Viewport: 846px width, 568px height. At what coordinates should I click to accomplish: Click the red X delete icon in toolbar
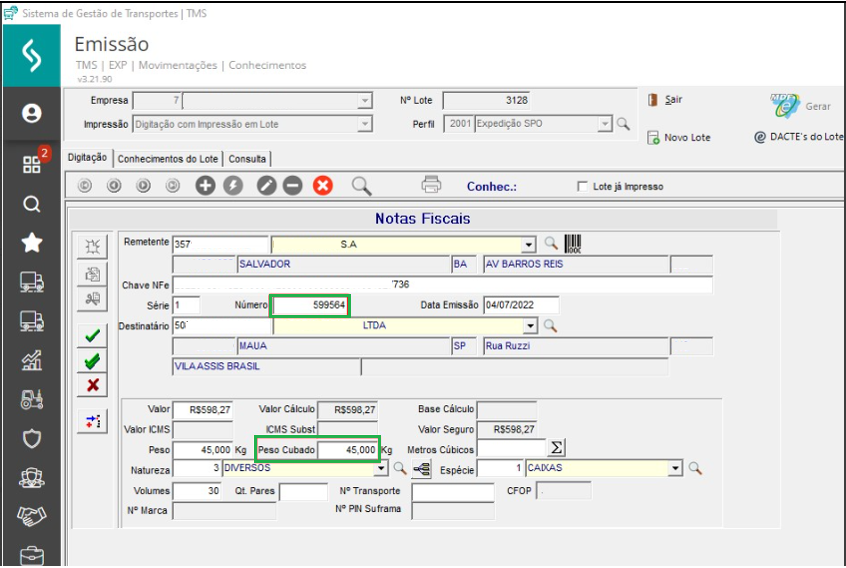322,186
